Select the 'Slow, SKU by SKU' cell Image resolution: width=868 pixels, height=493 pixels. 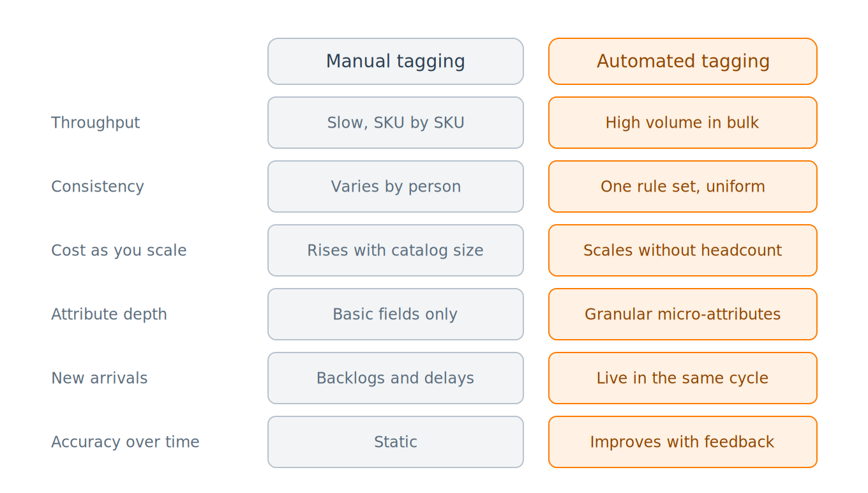pyautogui.click(x=396, y=123)
